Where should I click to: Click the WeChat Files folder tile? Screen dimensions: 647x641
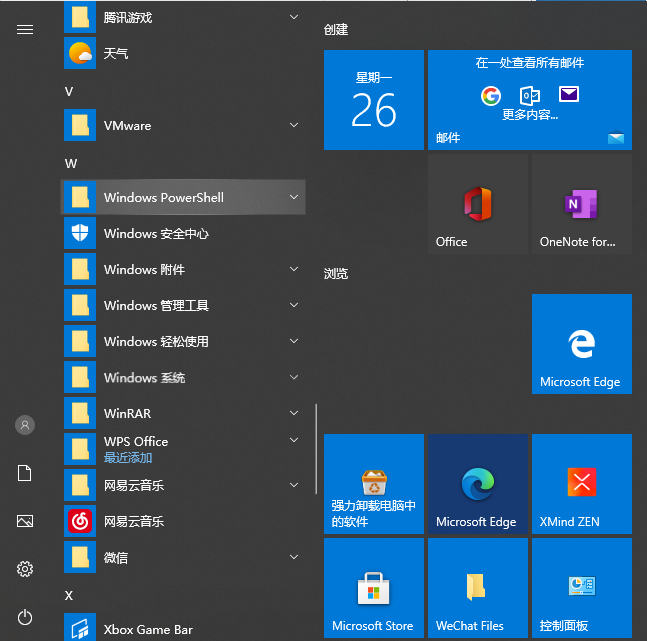[x=477, y=589]
